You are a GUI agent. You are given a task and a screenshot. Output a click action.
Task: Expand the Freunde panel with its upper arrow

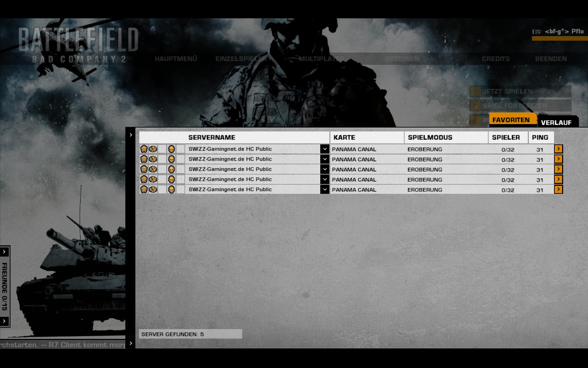pos(4,252)
